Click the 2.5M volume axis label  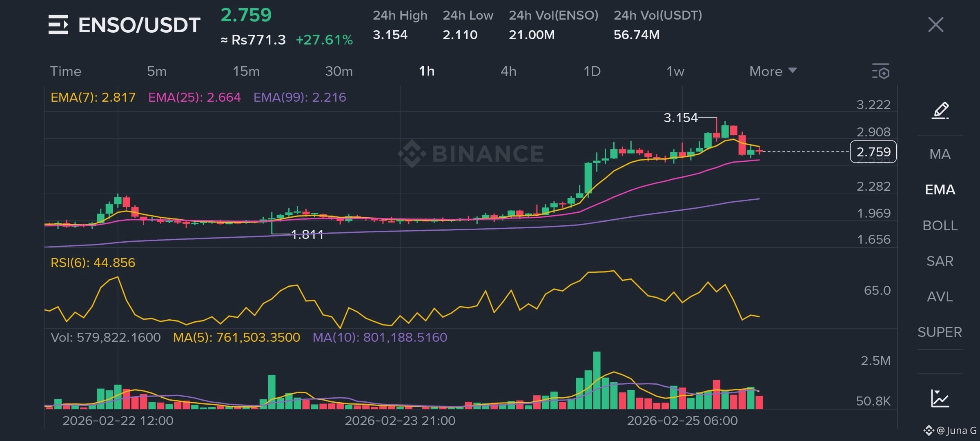click(x=875, y=361)
